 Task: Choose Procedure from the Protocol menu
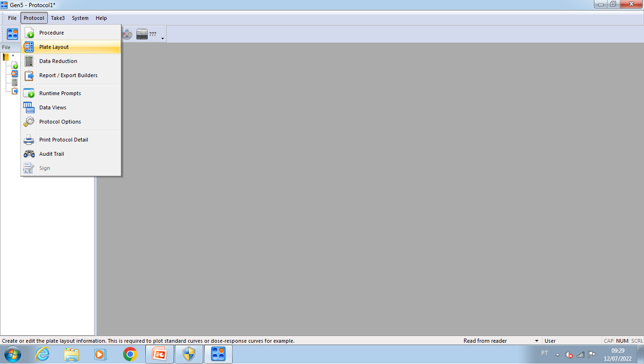(x=71, y=32)
